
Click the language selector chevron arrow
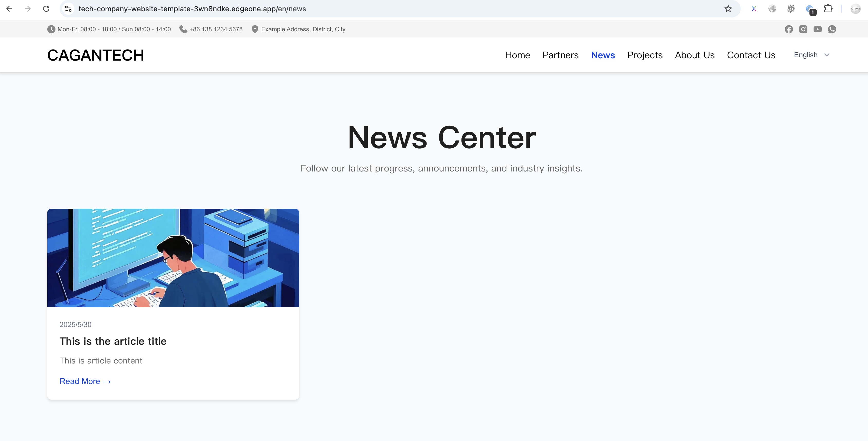pyautogui.click(x=827, y=55)
